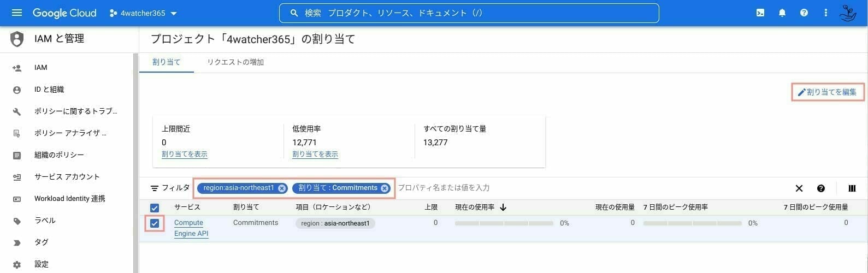Image resolution: width=868 pixels, height=273 pixels.
Task: Click 割り当てを表示 under 低使用率
Action: (x=315, y=155)
